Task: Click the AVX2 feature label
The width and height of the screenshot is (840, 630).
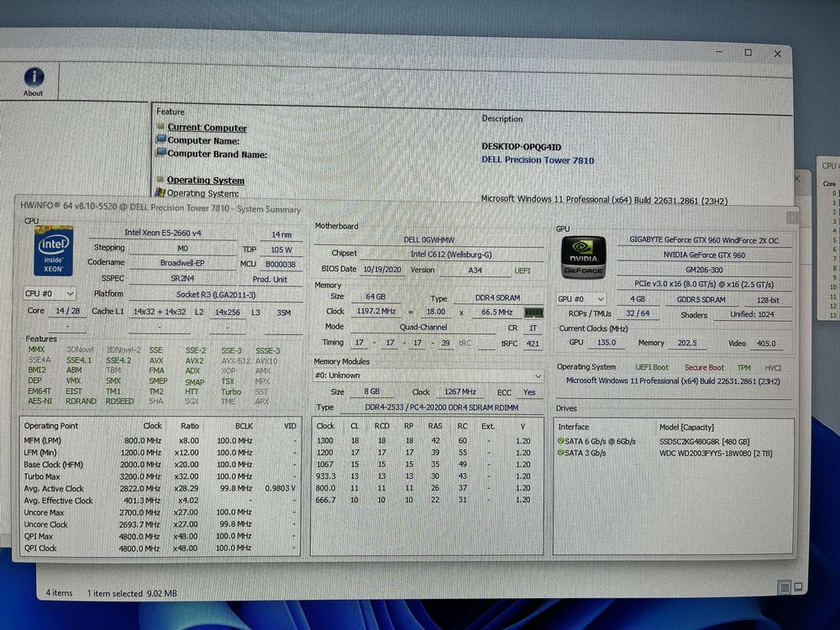Action: point(195,361)
